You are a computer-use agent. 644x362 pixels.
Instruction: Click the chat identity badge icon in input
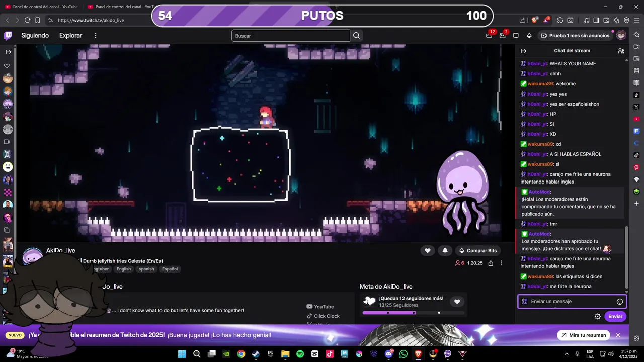click(x=524, y=302)
